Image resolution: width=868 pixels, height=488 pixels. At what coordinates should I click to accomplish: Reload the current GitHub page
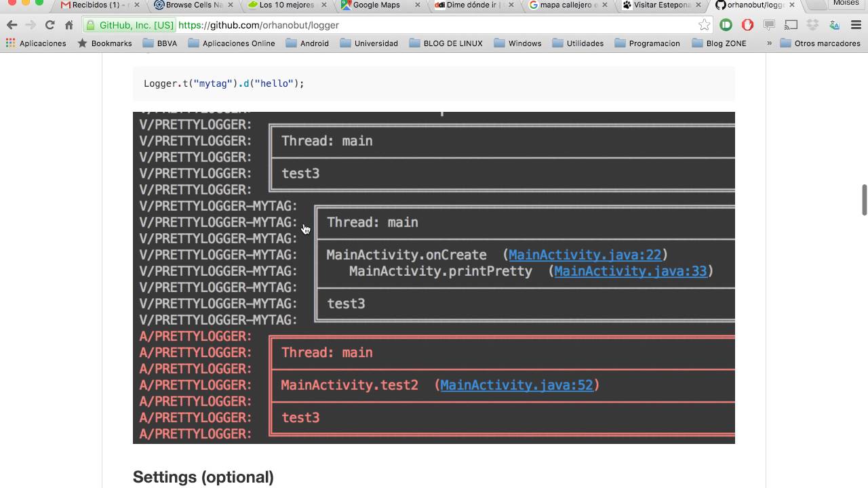coord(50,25)
